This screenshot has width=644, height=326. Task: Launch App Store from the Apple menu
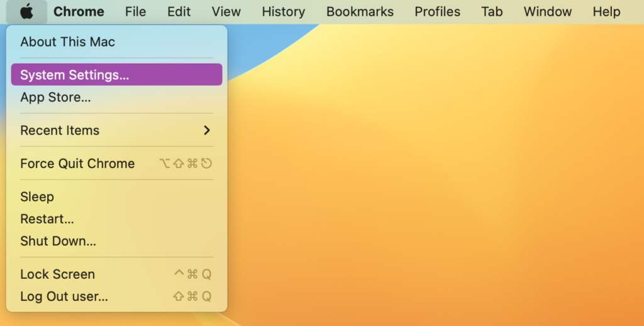[x=55, y=98]
